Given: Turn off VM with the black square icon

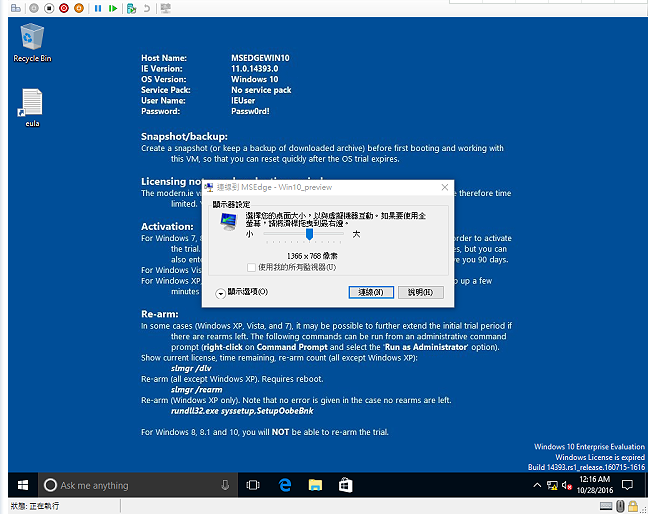Looking at the screenshot, I should [x=49, y=8].
